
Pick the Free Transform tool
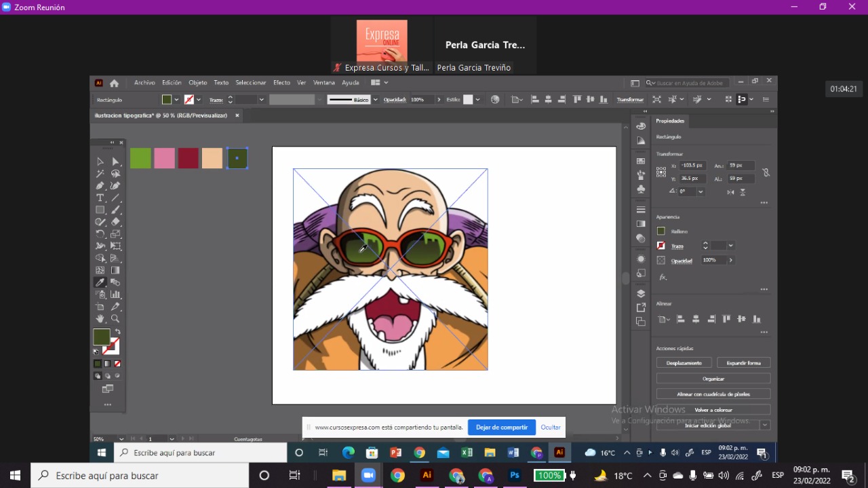click(115, 246)
